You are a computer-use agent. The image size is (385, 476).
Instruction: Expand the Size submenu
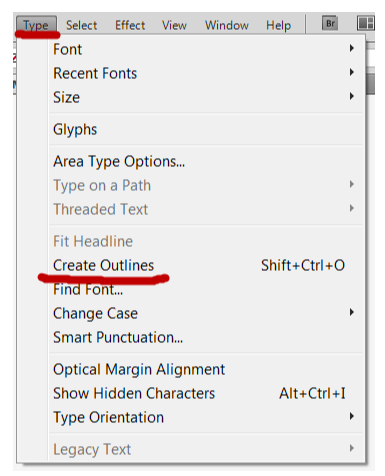tap(206, 97)
